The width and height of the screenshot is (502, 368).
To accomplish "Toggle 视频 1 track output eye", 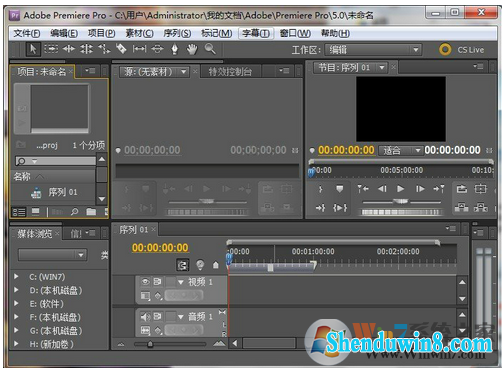I will tap(145, 282).
